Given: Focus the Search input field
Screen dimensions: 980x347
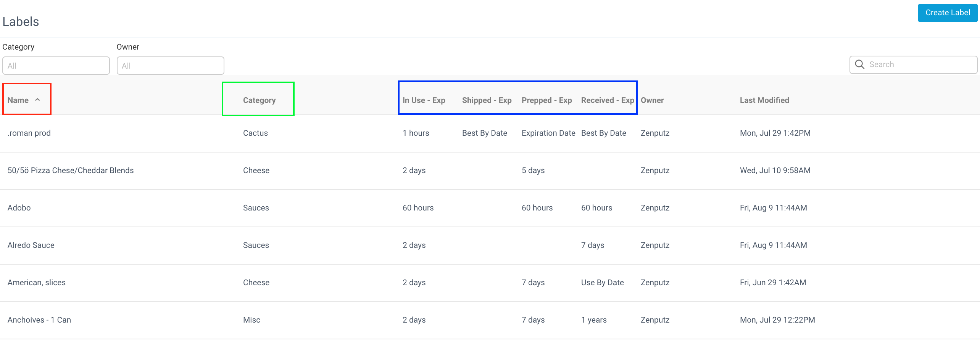Looking at the screenshot, I should [x=913, y=64].
